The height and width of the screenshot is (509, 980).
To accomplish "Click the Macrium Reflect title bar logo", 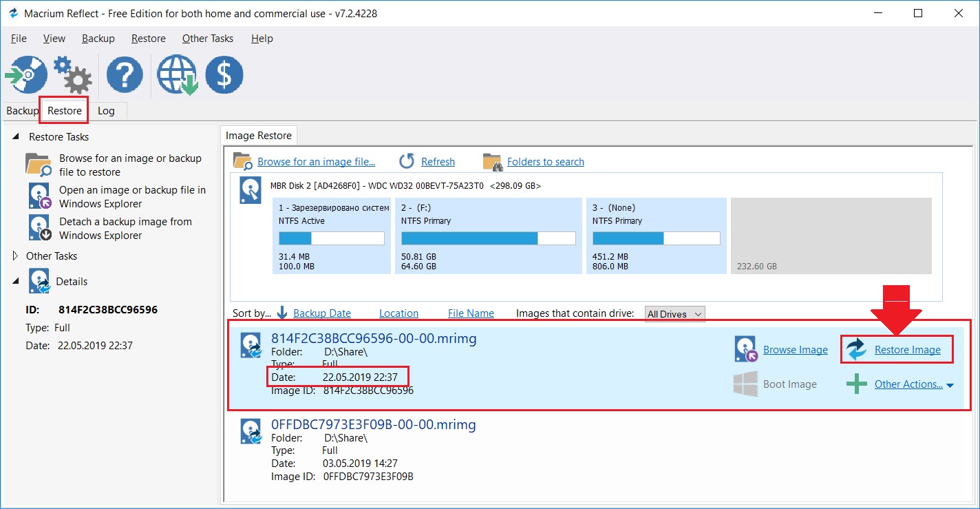I will tap(12, 13).
